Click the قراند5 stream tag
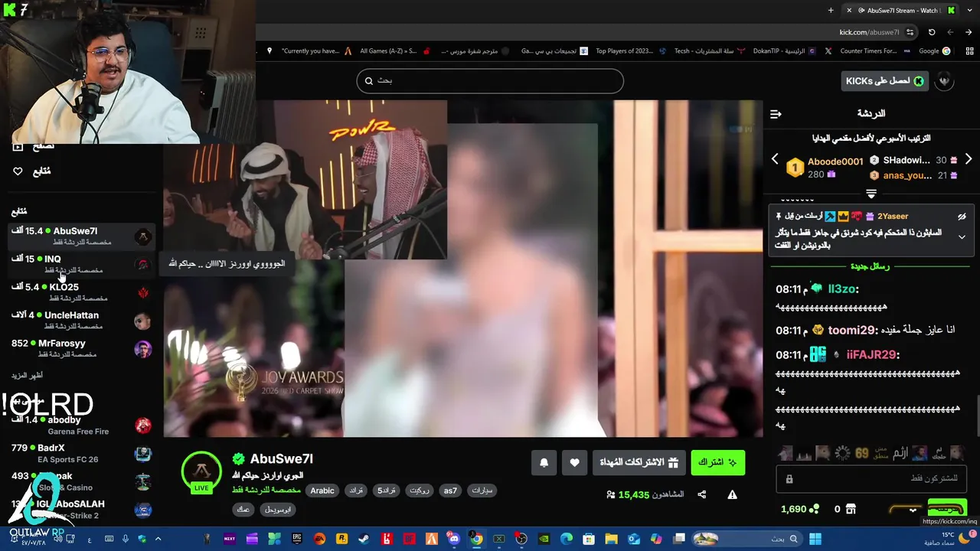This screenshot has height=551, width=980. 387,491
